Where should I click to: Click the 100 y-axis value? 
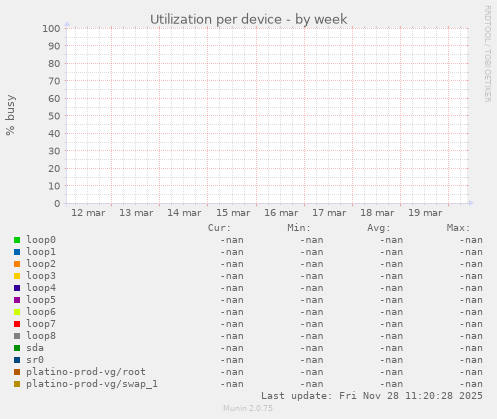(x=51, y=29)
